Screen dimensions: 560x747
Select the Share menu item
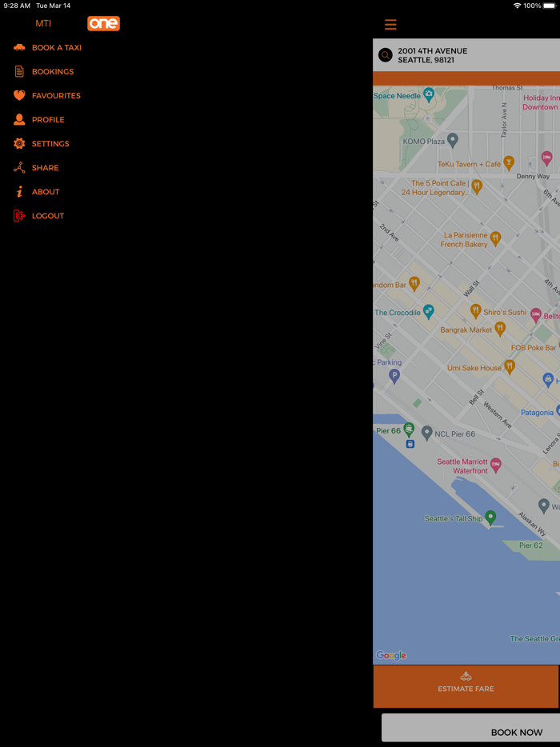coord(46,168)
